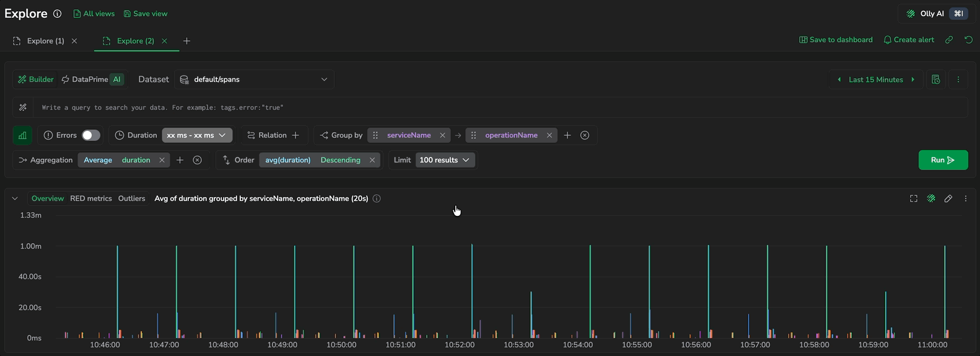Click the Order sort arrows icon
Screen dimensions: 980x356
[x=226, y=160]
